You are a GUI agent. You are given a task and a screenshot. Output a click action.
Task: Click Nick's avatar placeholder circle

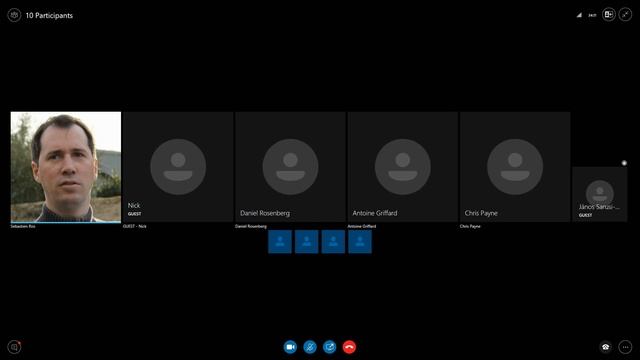(178, 167)
